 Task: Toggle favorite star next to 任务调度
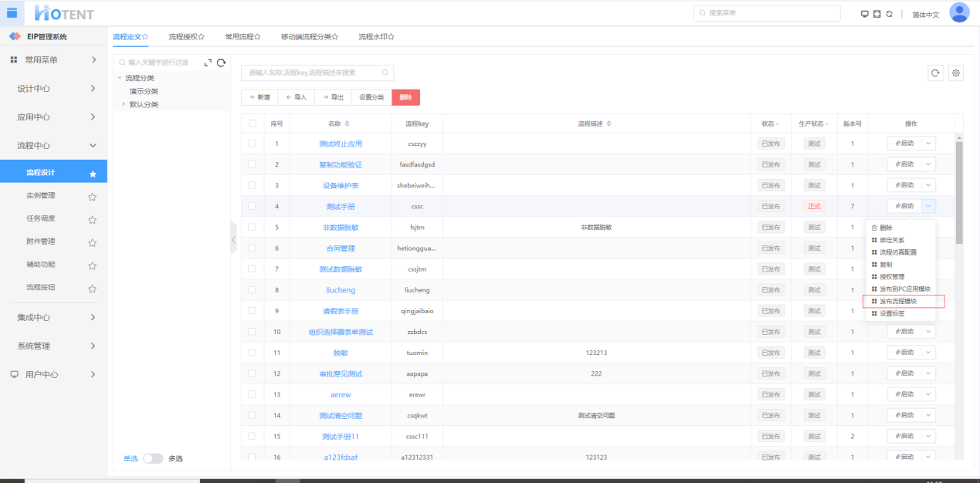point(92,219)
